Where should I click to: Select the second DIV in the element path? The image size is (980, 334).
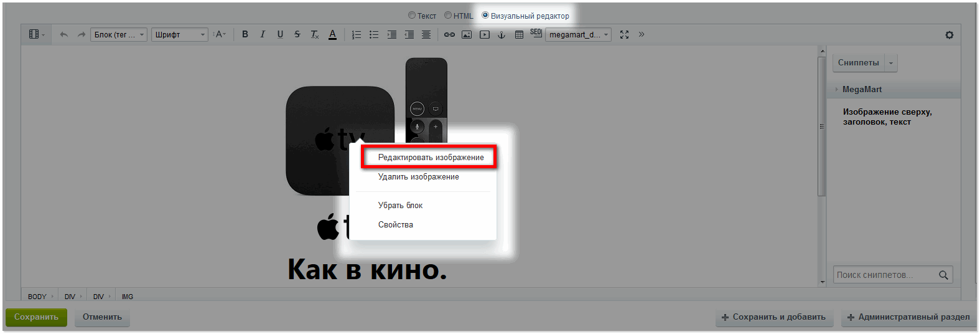(x=98, y=297)
